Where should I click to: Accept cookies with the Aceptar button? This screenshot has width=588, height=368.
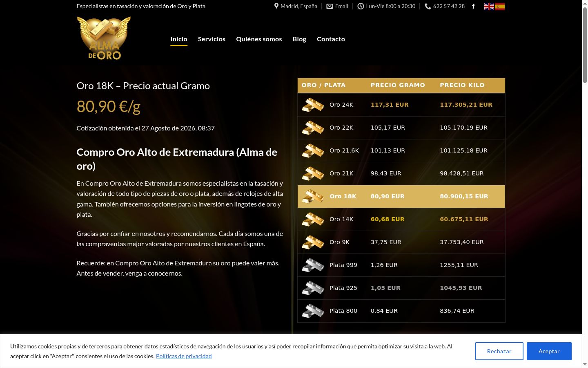coord(549,351)
